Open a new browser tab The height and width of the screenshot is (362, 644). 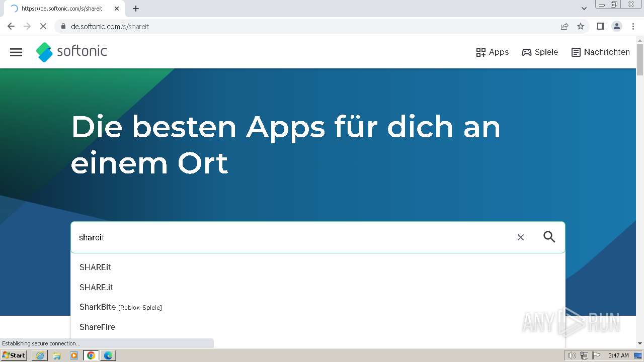(x=136, y=9)
